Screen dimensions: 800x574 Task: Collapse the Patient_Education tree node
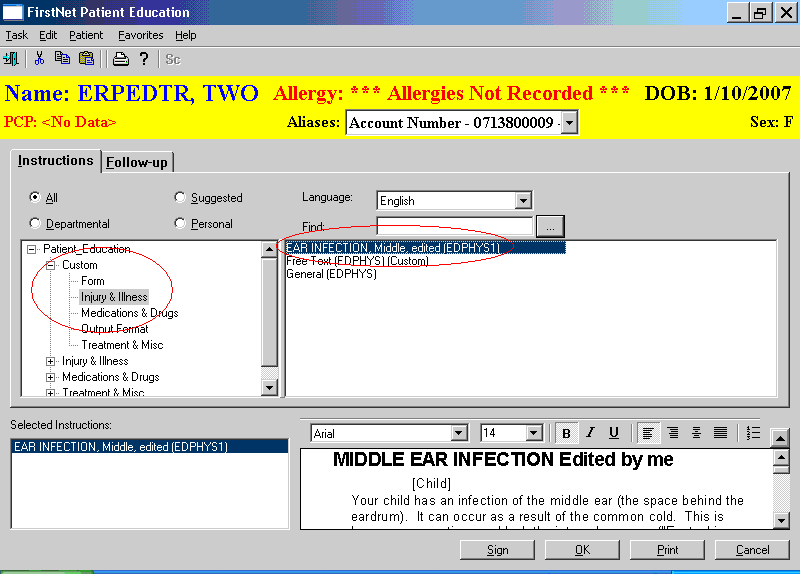tap(32, 249)
